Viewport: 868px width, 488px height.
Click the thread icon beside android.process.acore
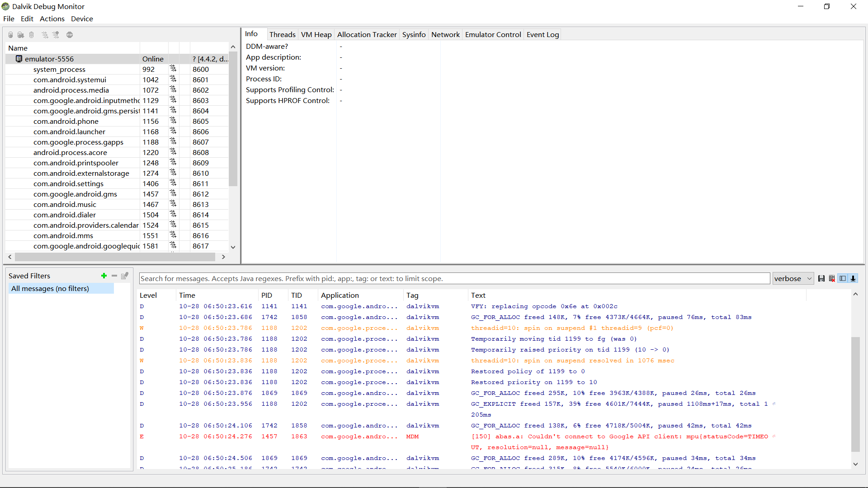[x=173, y=152]
